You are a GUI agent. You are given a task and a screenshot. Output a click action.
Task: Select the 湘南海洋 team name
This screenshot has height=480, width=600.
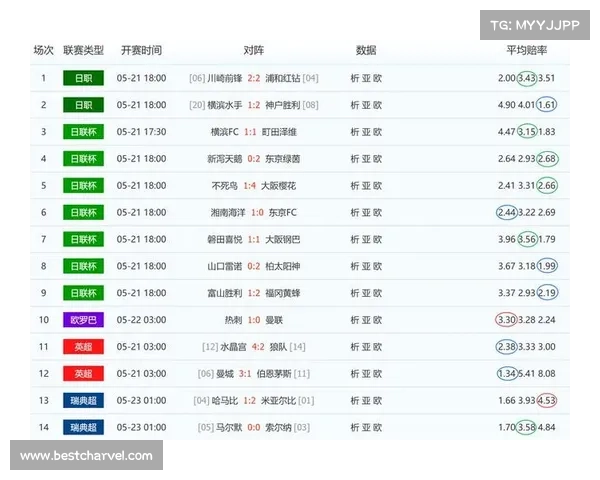pos(228,212)
